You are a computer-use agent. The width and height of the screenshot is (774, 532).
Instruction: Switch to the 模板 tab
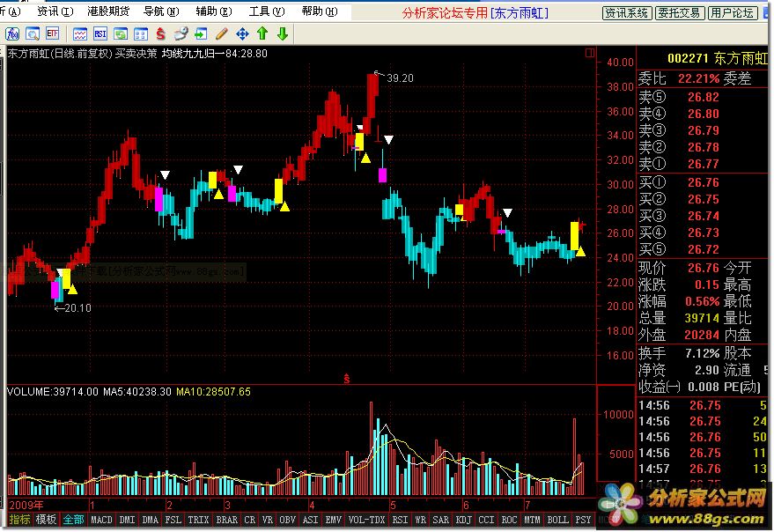pyautogui.click(x=46, y=519)
